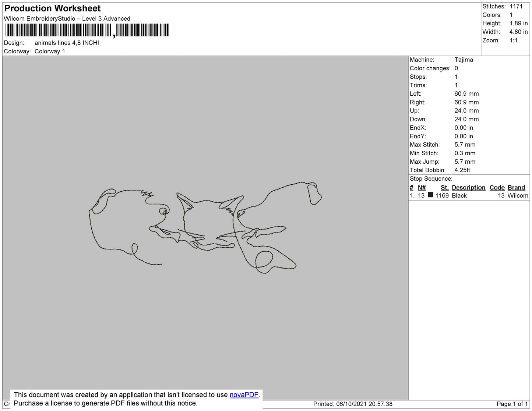532x411 pixels.
Task: Select the Max Jump value 5.7 mm
Action: [465, 162]
